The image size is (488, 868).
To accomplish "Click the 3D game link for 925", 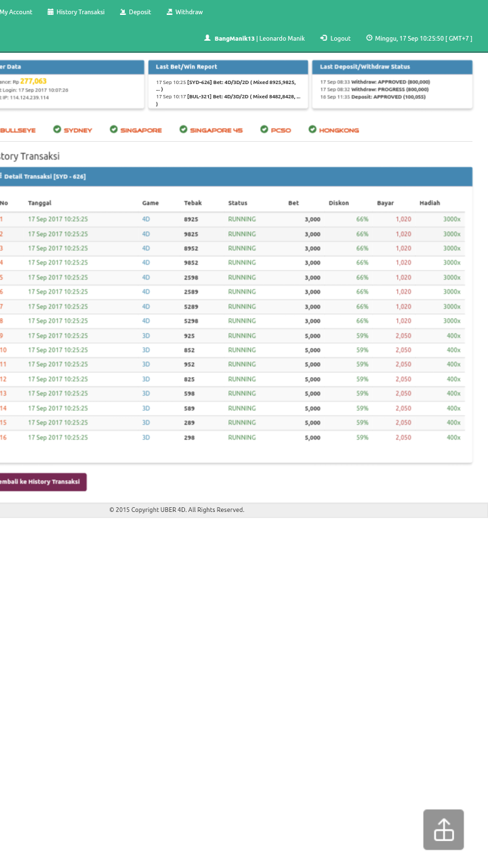I will pyautogui.click(x=146, y=336).
